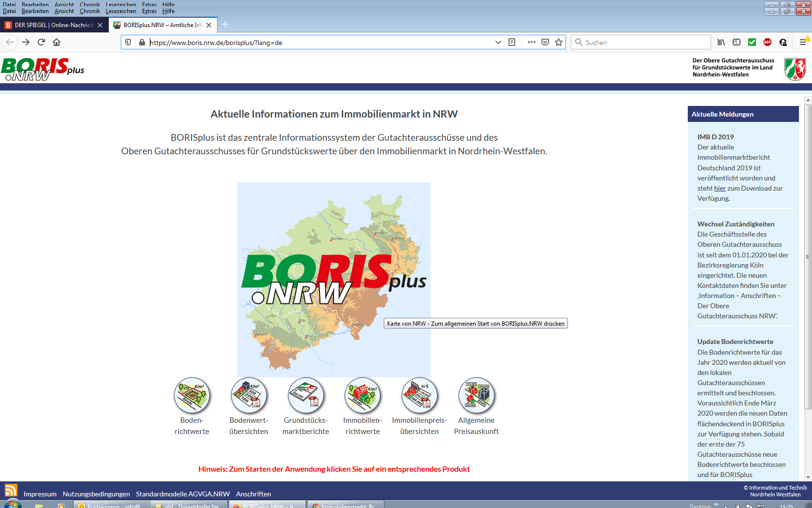
Task: Open browser home page
Action: point(57,42)
